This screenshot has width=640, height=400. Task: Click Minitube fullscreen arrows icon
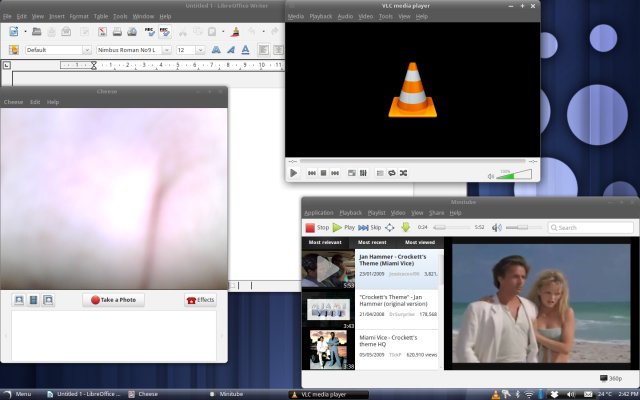pyautogui.click(x=390, y=227)
